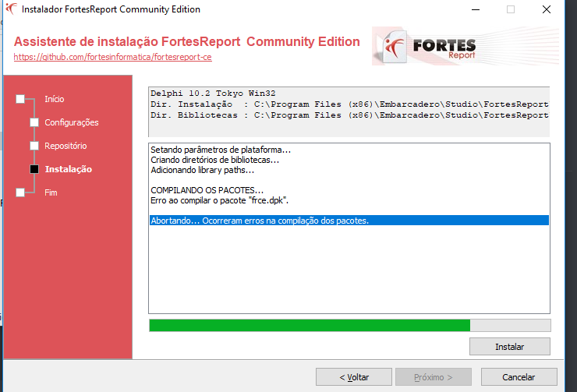577x392 pixels.
Task: Click the Fortes Report logo banner
Action: click(x=465, y=46)
